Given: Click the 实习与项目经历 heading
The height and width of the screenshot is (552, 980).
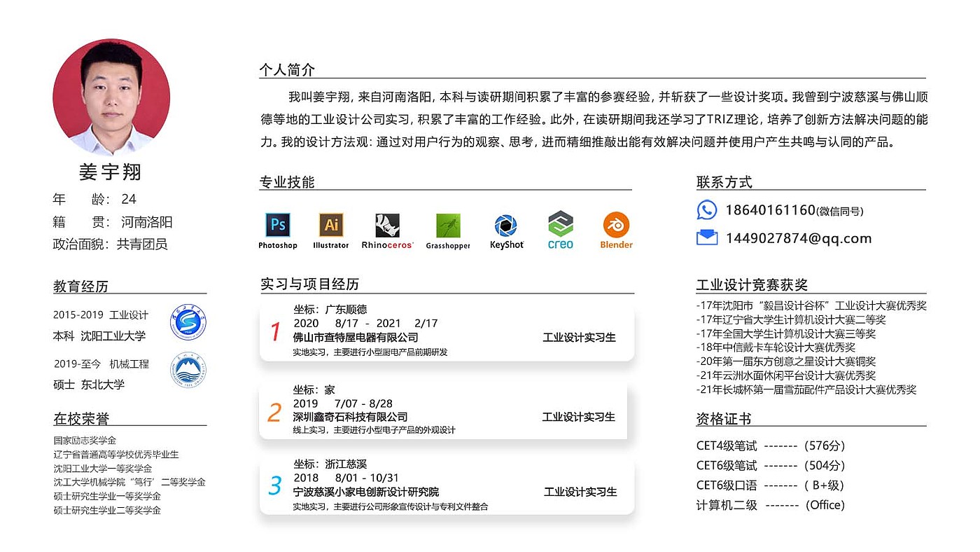Looking at the screenshot, I should point(309,284).
